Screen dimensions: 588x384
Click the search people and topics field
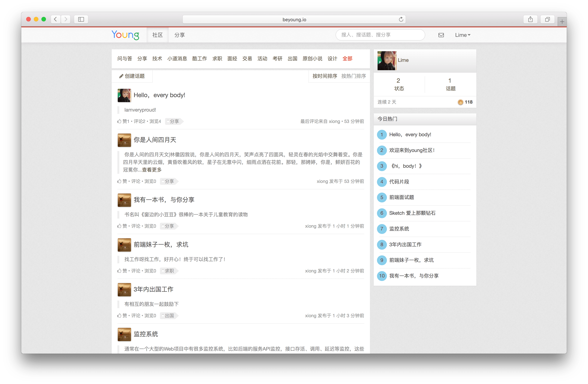tap(380, 35)
